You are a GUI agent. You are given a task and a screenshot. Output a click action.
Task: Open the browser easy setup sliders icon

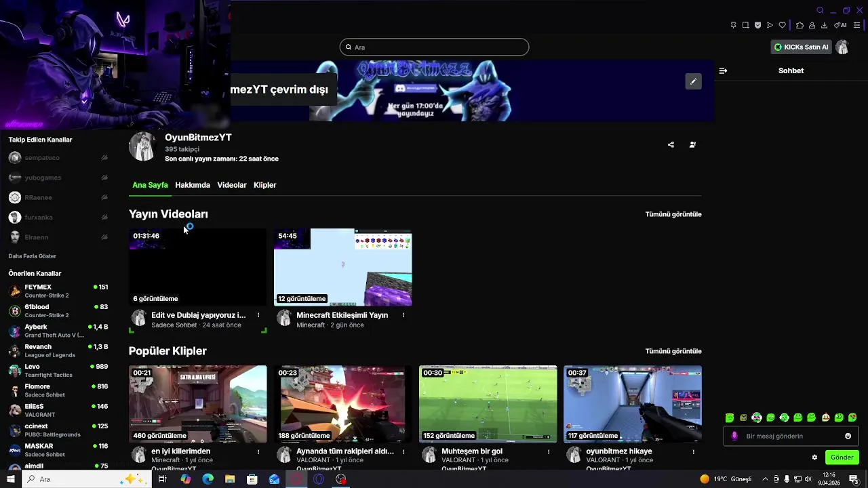click(856, 25)
